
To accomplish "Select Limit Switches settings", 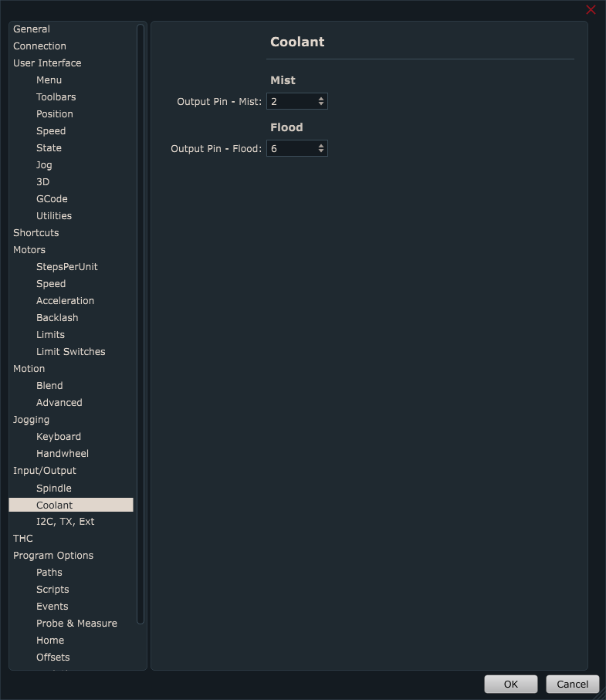I will (70, 352).
